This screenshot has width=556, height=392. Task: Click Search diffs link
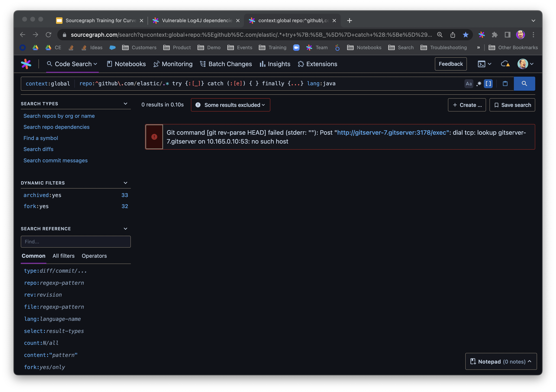[39, 149]
